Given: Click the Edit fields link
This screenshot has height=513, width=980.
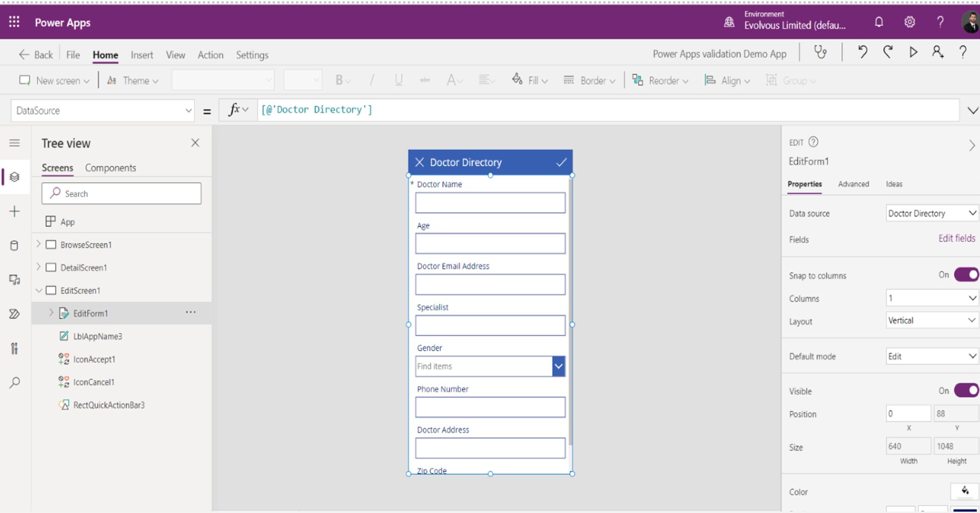Looking at the screenshot, I should tap(957, 239).
